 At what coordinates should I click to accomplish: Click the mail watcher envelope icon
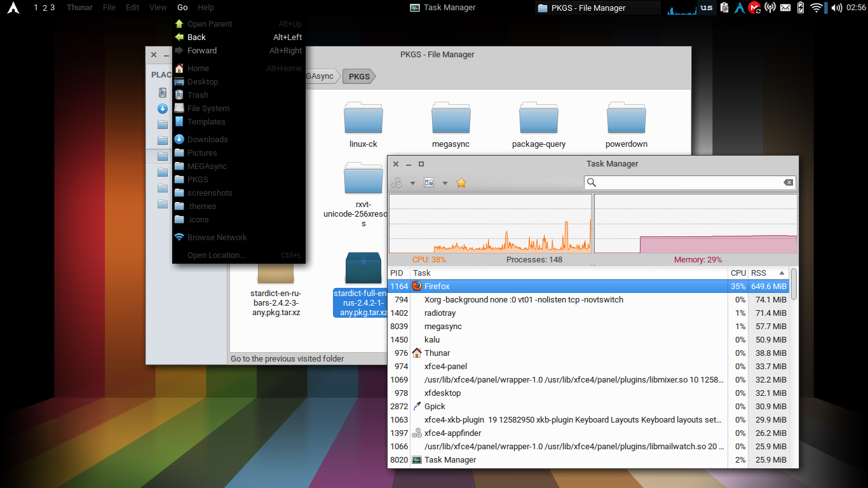pos(785,8)
